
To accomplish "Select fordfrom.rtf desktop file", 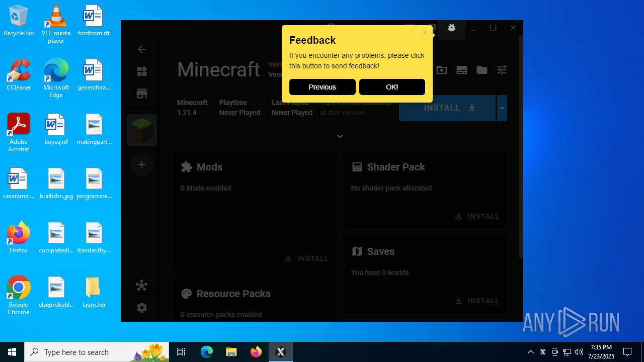I will point(94,21).
